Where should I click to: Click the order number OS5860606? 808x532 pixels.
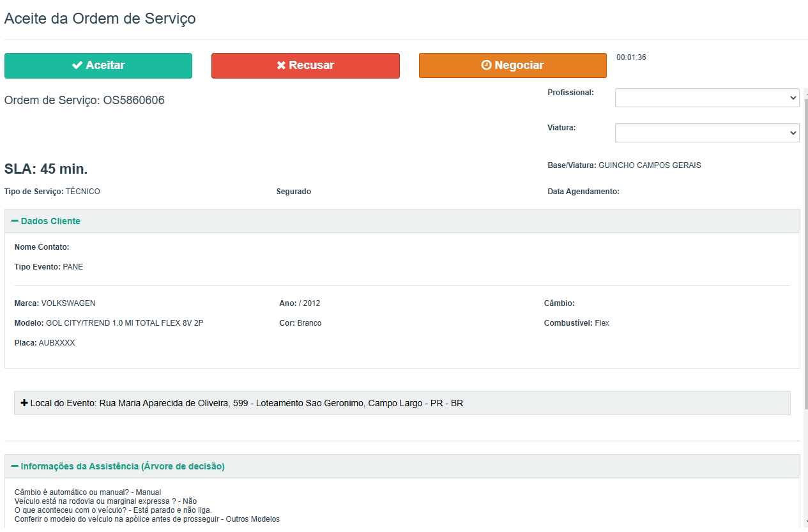click(x=133, y=100)
